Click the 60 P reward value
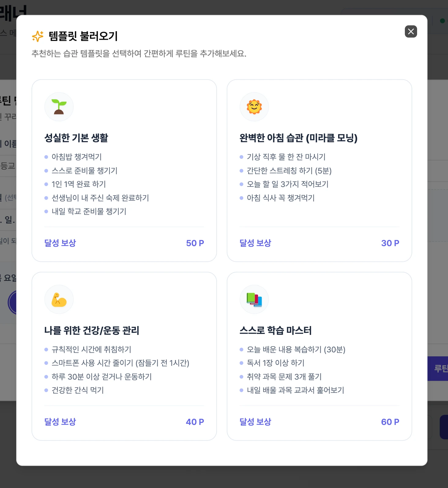The height and width of the screenshot is (488, 448). pos(390,422)
